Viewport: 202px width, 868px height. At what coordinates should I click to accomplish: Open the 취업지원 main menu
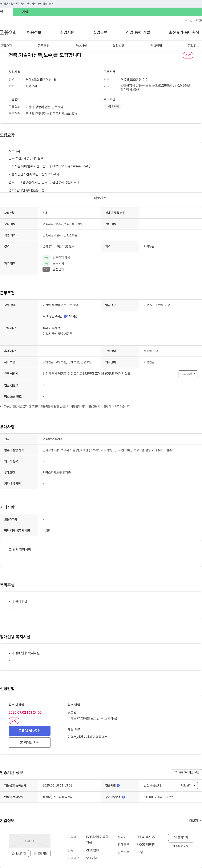(67, 32)
